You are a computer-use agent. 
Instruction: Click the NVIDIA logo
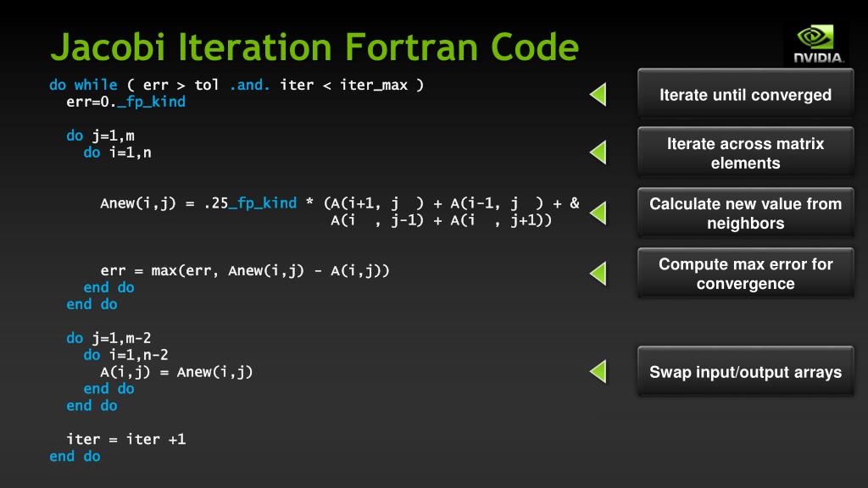[x=819, y=44]
